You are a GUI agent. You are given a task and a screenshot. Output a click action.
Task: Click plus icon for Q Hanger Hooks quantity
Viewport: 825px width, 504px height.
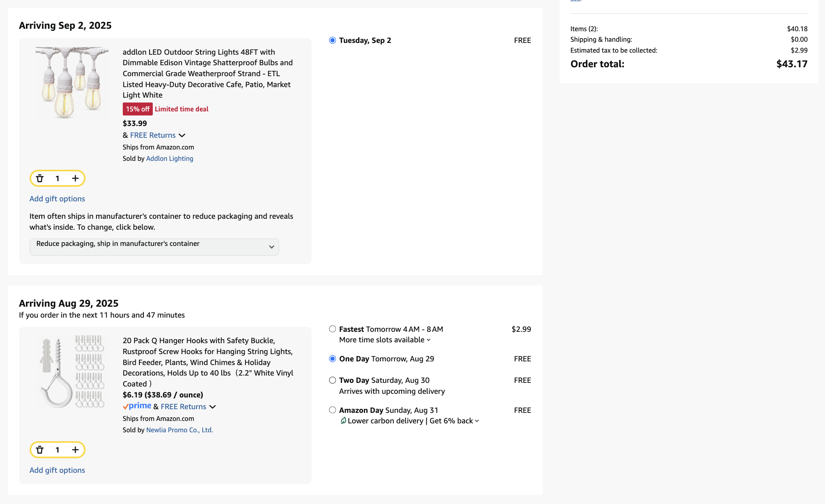(75, 450)
